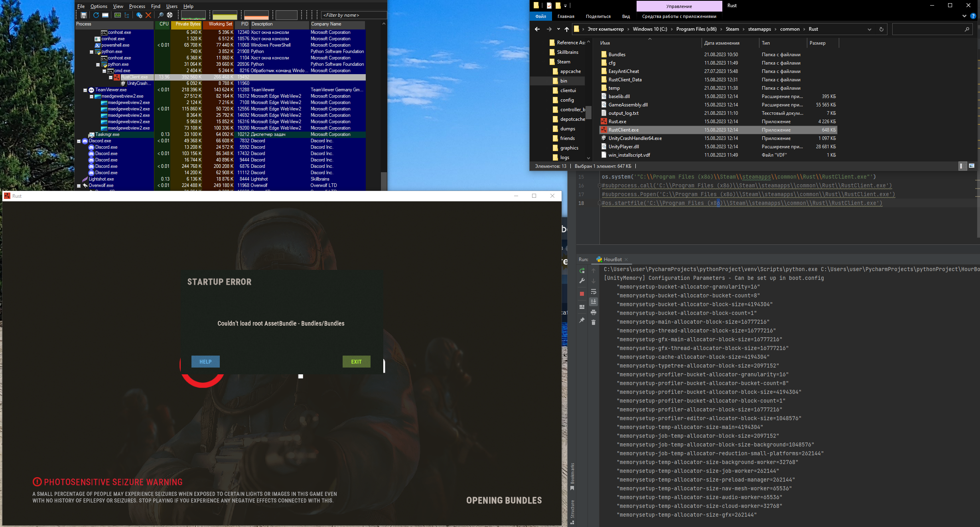Click Refresh icon in Process Explorer toolbar
980x527 pixels.
[x=96, y=15]
